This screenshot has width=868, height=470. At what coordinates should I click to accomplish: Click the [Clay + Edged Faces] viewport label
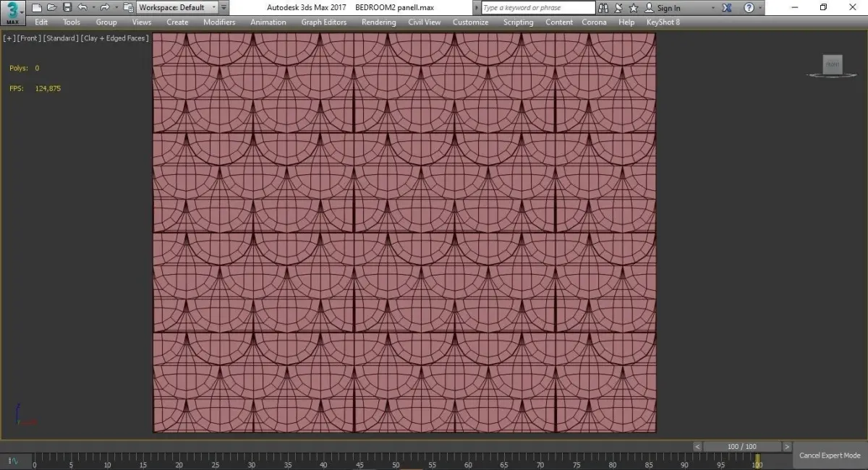click(114, 38)
